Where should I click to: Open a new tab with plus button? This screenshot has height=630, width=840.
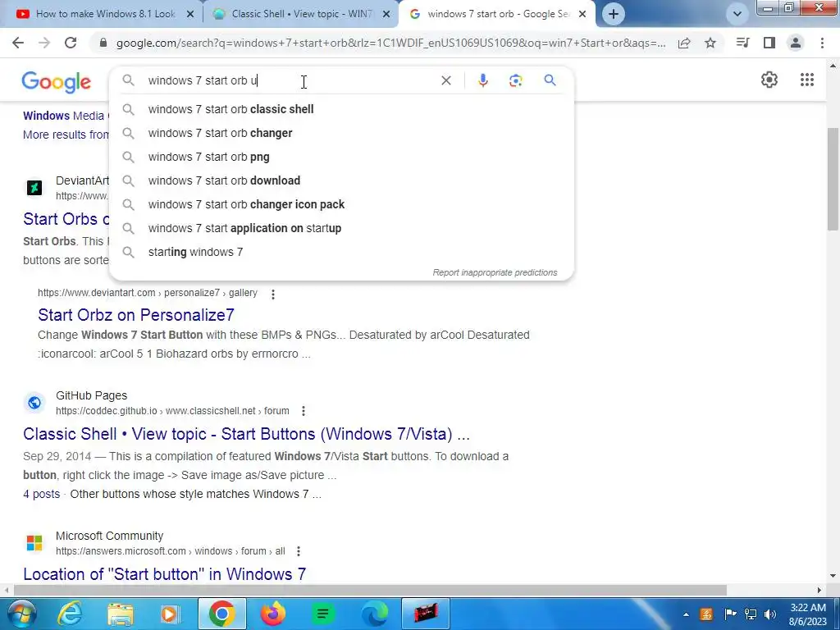[614, 14]
